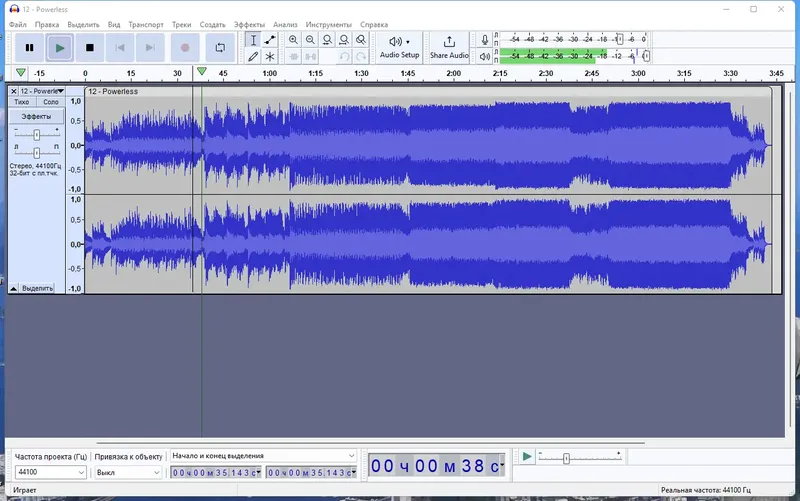Toggle the Соло solo button
This screenshot has height=501, width=800.
51,102
